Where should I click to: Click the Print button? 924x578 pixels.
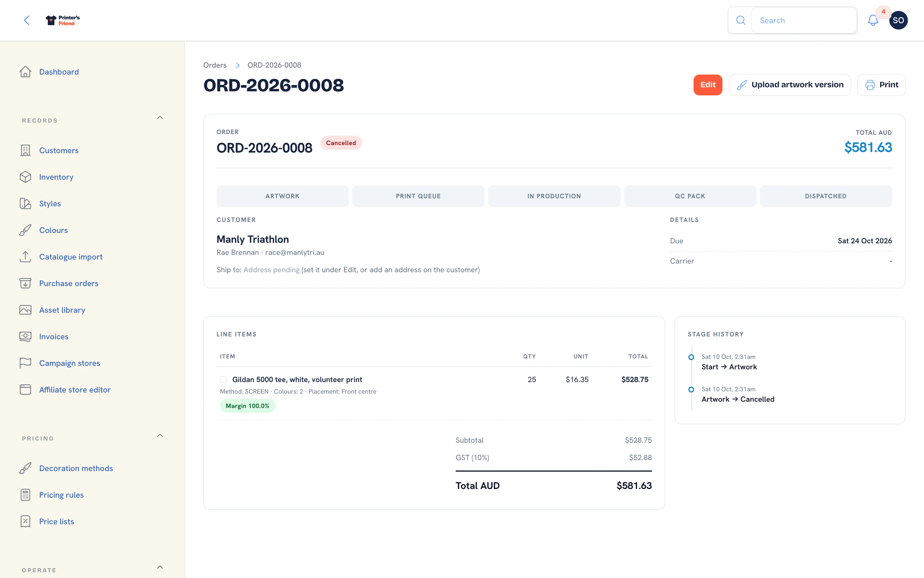881,85
